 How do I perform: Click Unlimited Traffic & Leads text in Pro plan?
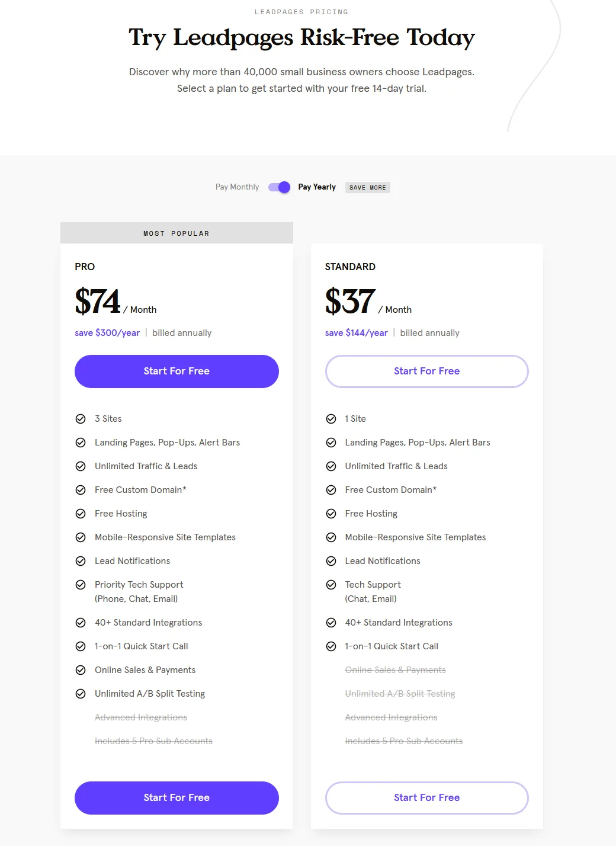146,466
